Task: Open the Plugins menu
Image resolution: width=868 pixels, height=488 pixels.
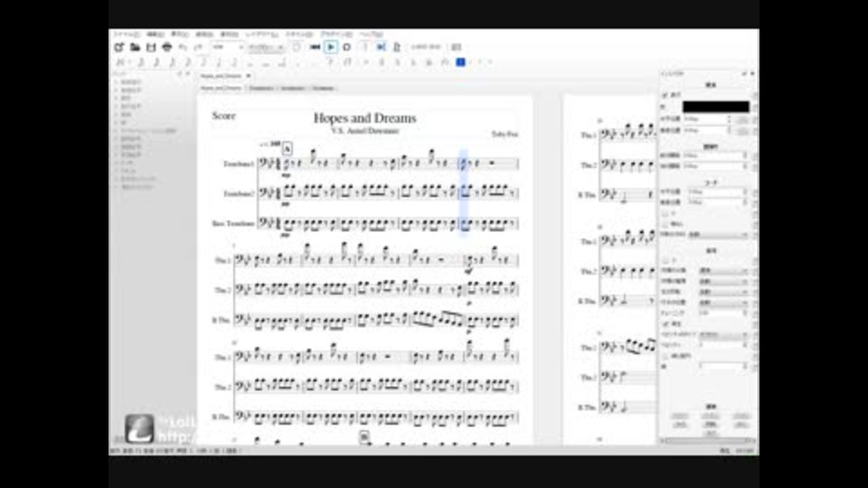Action: (x=336, y=34)
